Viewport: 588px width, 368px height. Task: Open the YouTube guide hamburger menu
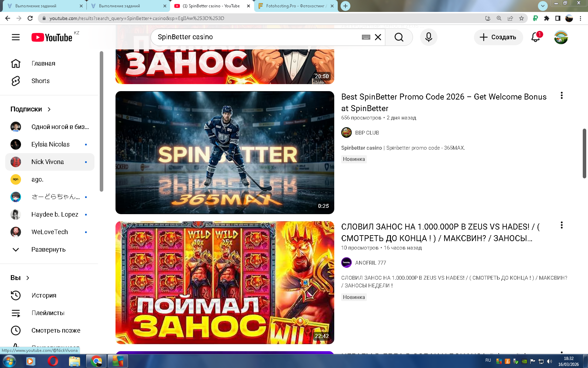pyautogui.click(x=16, y=37)
